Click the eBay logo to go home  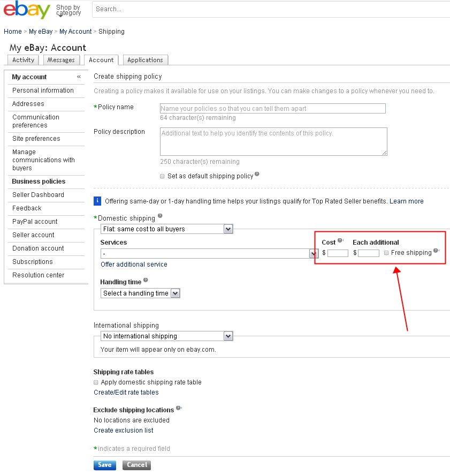click(x=26, y=10)
